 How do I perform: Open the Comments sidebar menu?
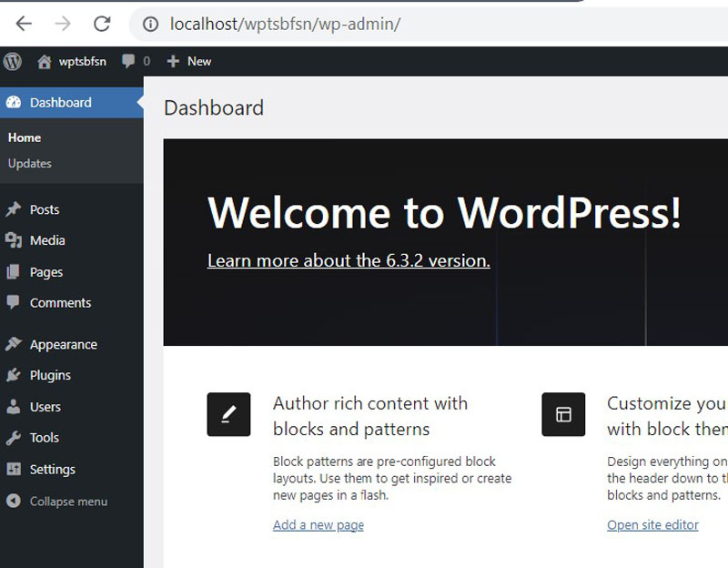(x=60, y=303)
